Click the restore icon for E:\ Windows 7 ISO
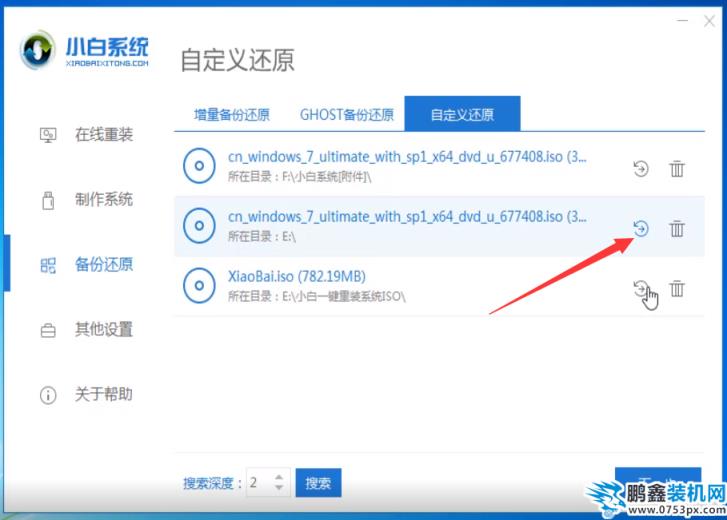The width and height of the screenshot is (727, 520). click(x=641, y=228)
